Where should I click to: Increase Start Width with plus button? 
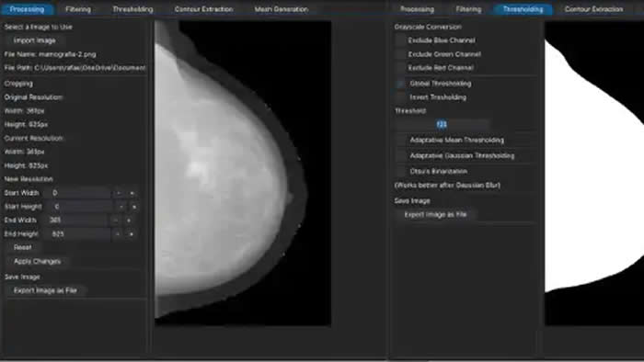(132, 193)
